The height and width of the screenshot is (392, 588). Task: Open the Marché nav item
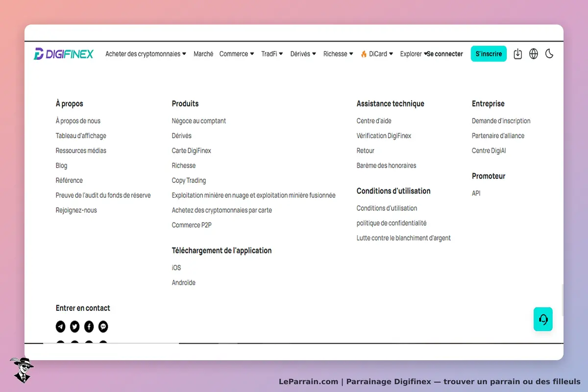203,54
